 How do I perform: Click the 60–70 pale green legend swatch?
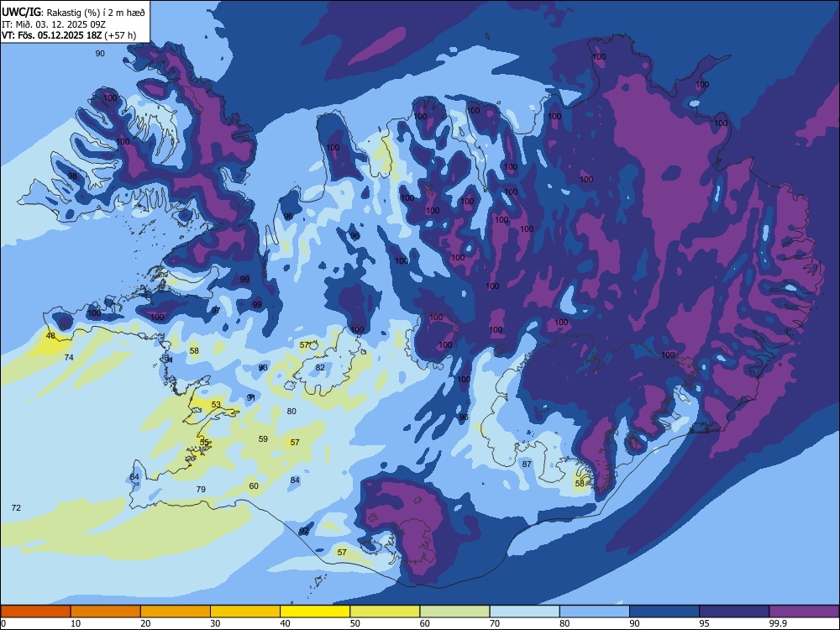click(454, 612)
